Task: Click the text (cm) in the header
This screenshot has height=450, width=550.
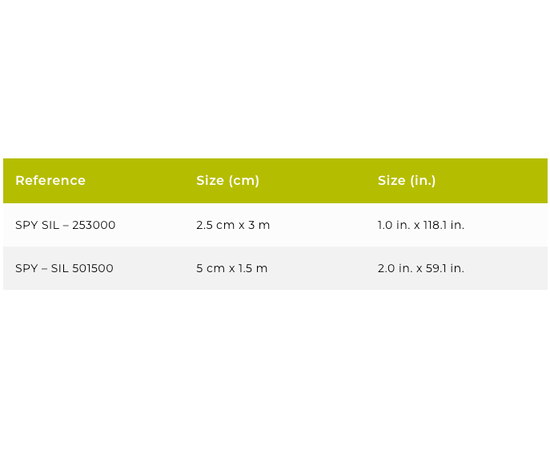Action: pyautogui.click(x=244, y=181)
